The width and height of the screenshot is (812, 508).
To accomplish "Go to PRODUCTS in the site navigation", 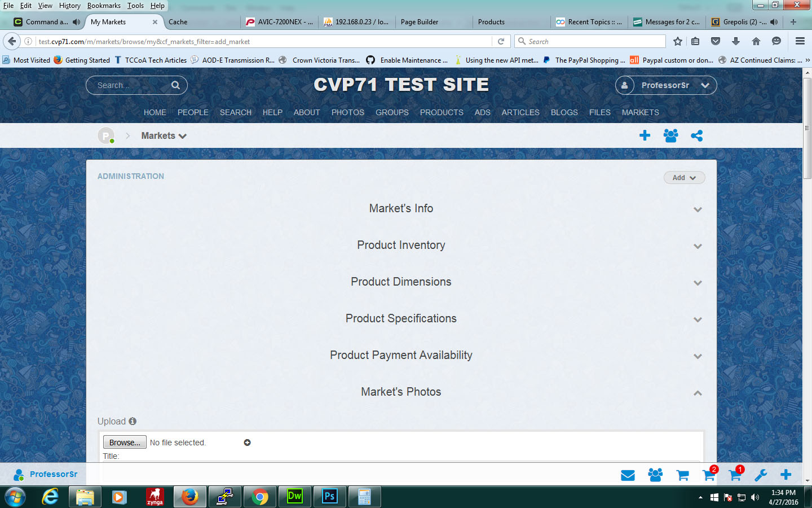I will (442, 112).
